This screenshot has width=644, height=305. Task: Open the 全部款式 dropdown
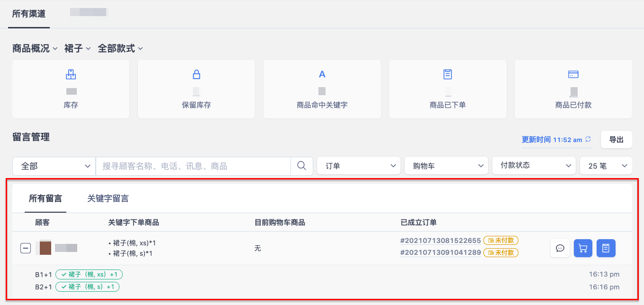(120, 48)
